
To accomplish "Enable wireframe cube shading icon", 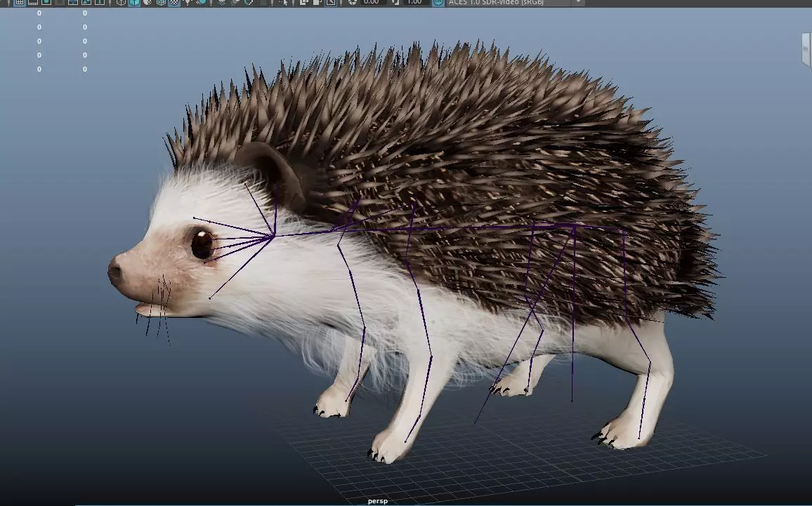I will tap(121, 2).
